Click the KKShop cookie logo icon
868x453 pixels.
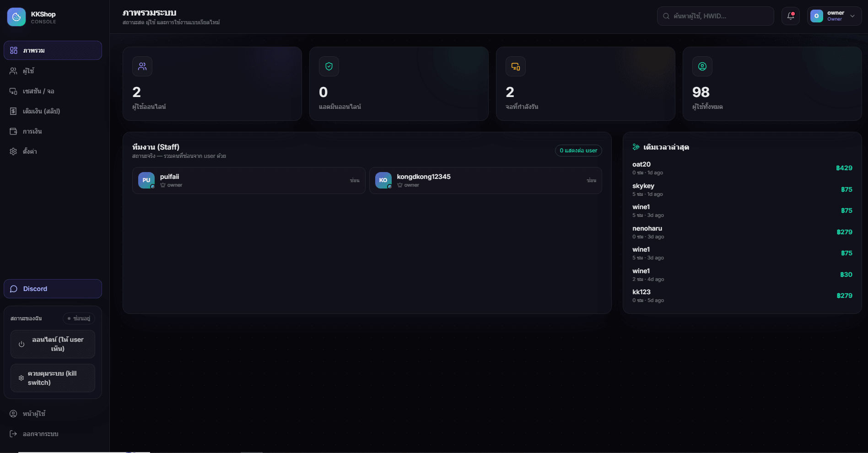[x=16, y=17]
